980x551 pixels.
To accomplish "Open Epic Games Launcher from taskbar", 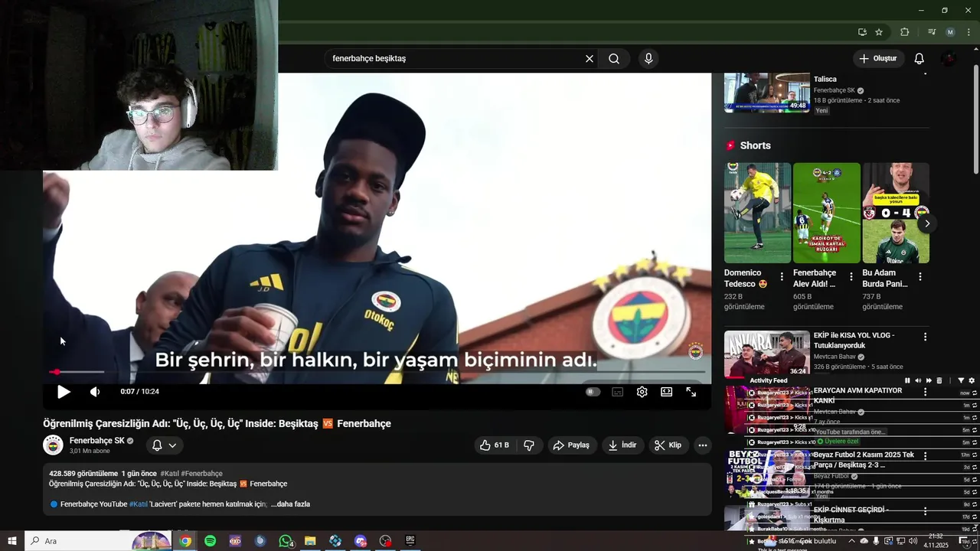I will 410,541.
